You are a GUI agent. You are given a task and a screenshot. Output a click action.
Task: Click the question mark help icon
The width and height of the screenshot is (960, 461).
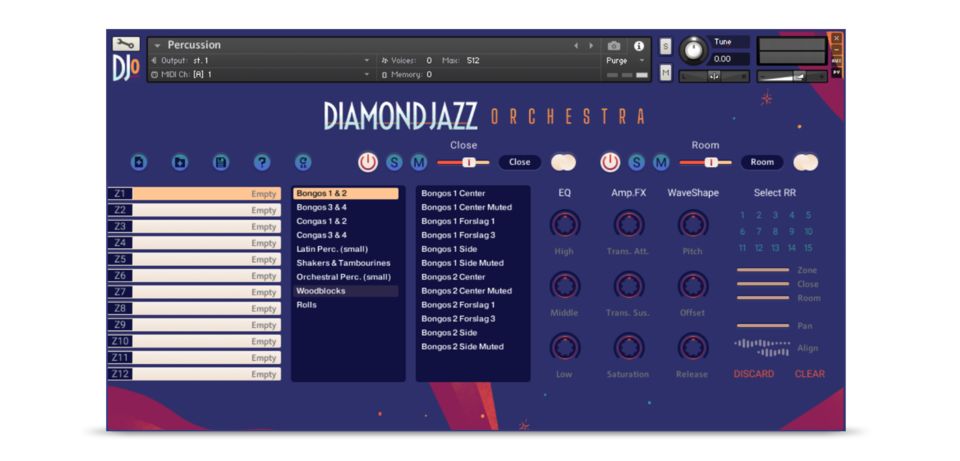262,162
